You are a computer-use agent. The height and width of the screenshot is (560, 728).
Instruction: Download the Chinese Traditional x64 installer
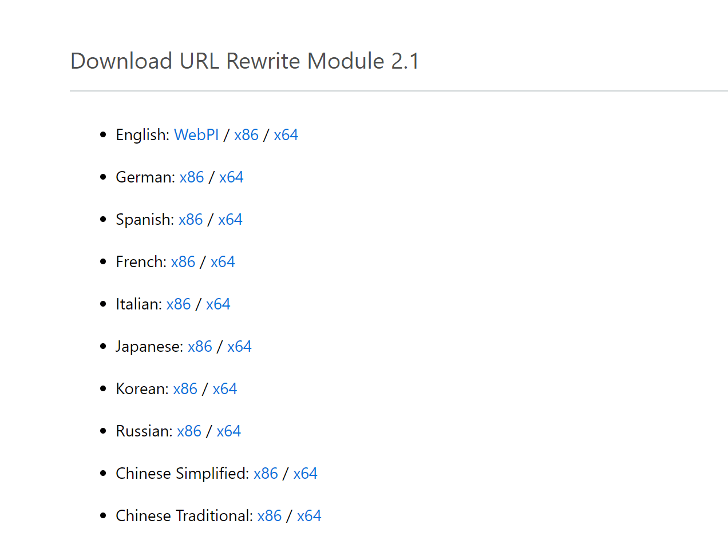309,516
